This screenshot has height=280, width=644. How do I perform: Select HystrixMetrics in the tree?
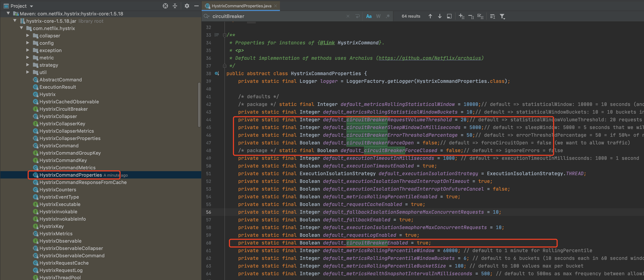56,234
